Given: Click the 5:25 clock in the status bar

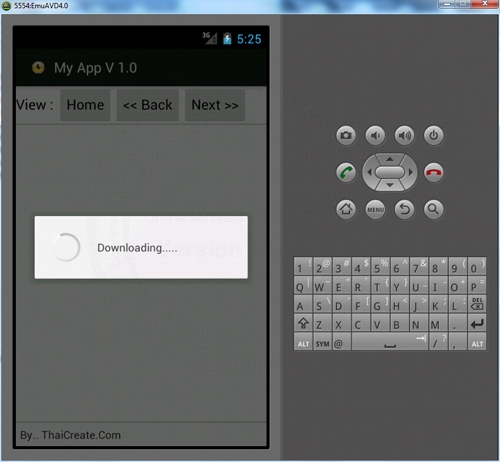Looking at the screenshot, I should tap(249, 39).
